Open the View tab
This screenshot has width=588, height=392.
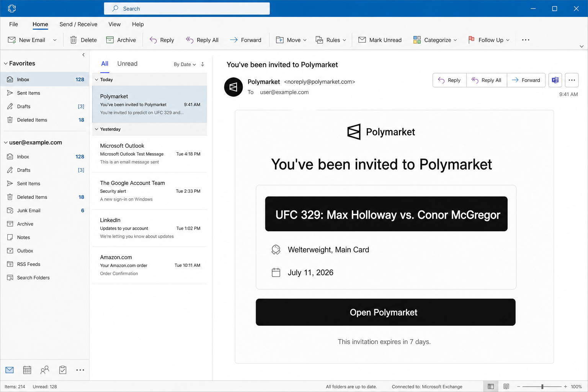[114, 24]
